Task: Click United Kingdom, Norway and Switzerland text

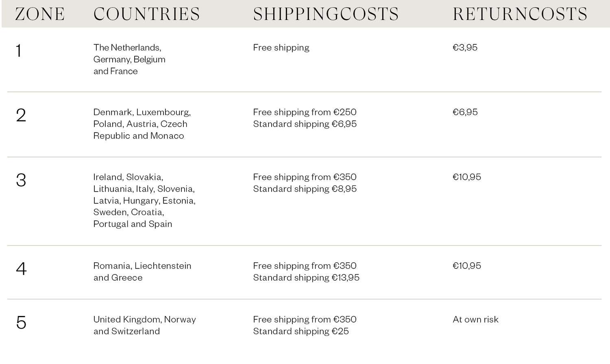Action: click(144, 325)
